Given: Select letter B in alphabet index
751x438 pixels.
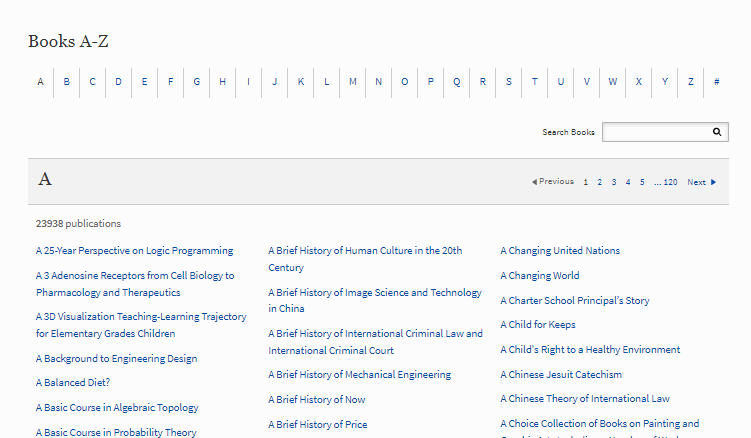Looking at the screenshot, I should point(67,81).
